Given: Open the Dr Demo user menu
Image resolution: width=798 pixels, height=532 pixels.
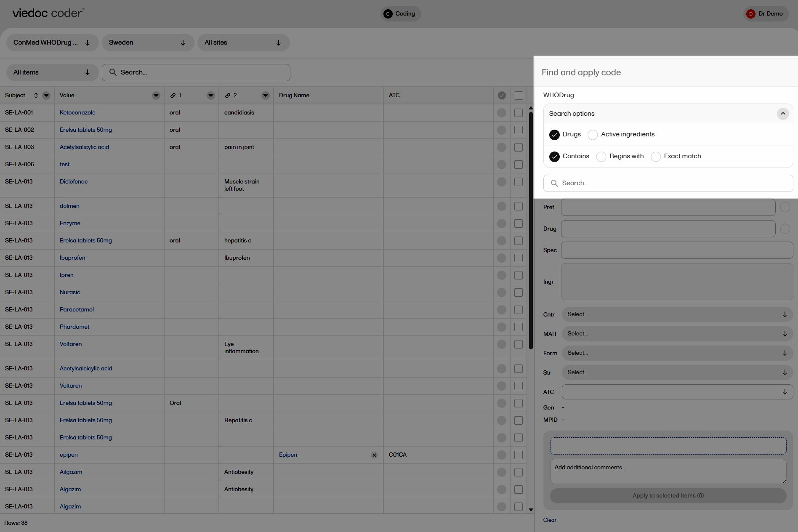Looking at the screenshot, I should pyautogui.click(x=765, y=14).
